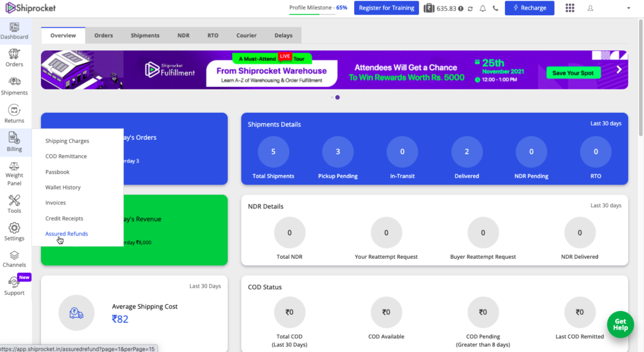
Task: Switch to the Courier tab
Action: tap(247, 35)
